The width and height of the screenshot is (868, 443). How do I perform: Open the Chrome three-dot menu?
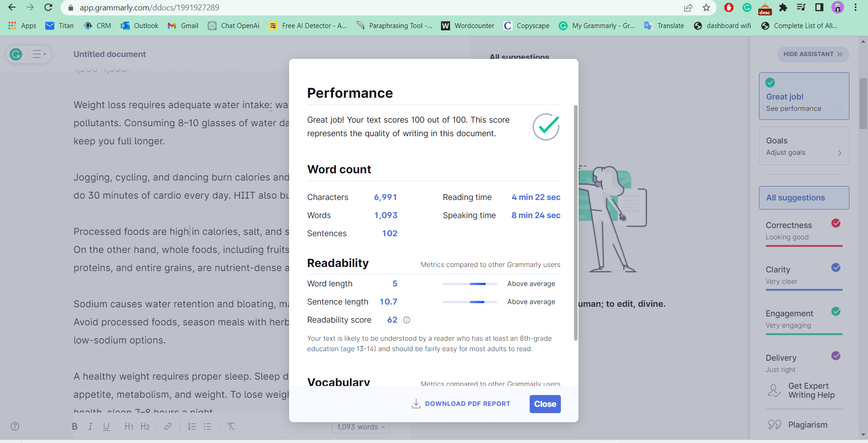pos(855,7)
